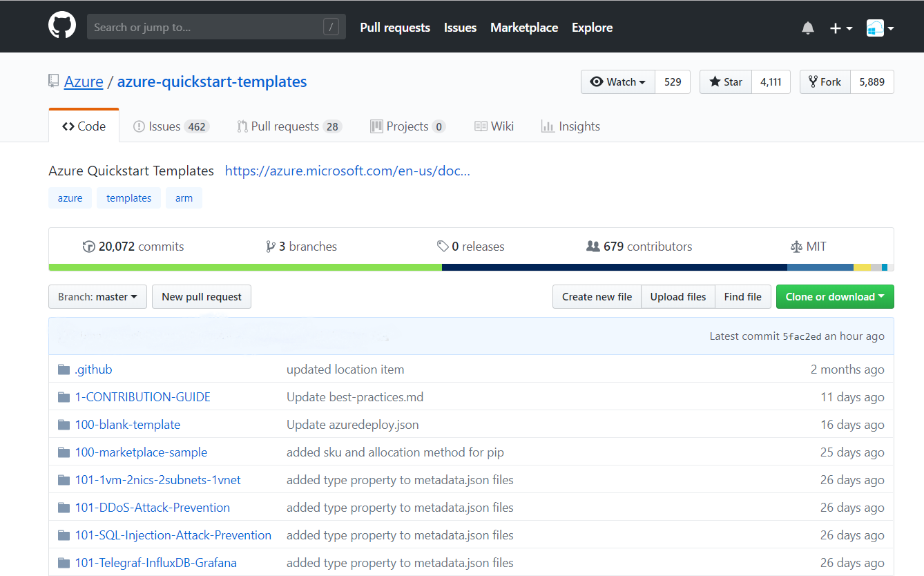Open the 101-DDoS-Attack-Prevention folder
Viewport: 924px width, 576px height.
[153, 508]
